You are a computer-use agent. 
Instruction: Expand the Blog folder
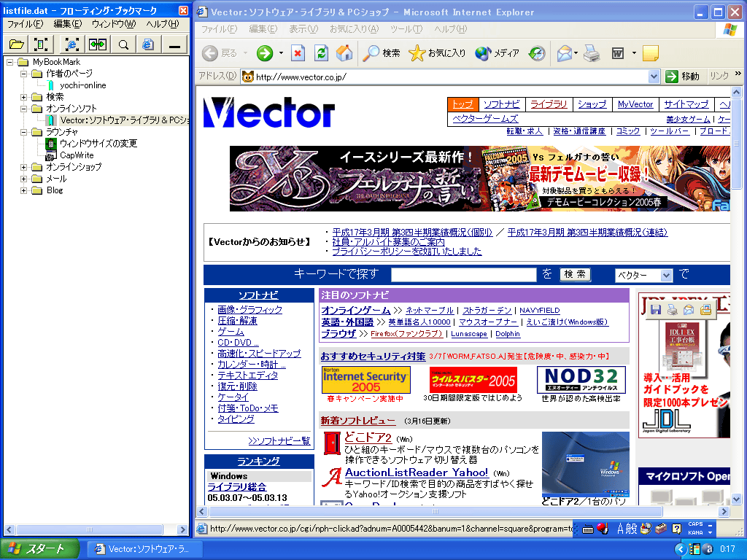(23, 190)
